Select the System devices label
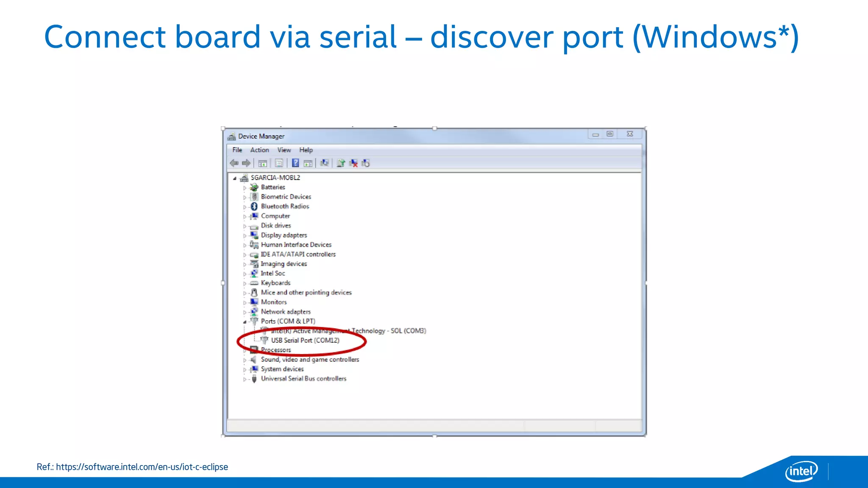 point(282,369)
